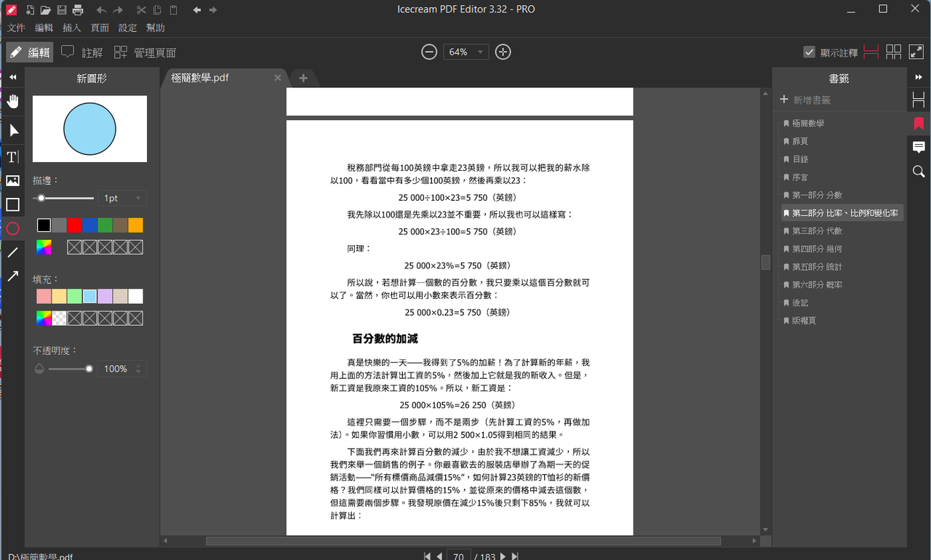This screenshot has height=560, width=931.
Task: Cut with the scissors icon
Action: click(142, 10)
